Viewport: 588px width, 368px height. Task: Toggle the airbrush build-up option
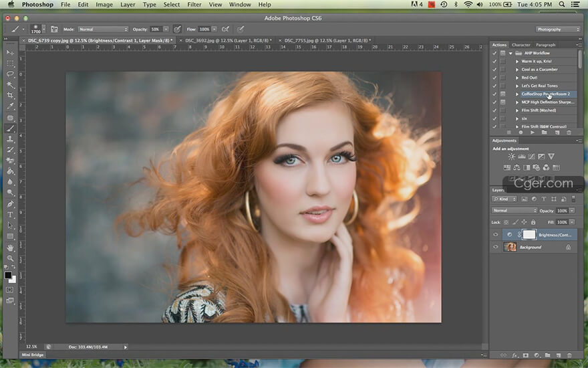pyautogui.click(x=225, y=29)
